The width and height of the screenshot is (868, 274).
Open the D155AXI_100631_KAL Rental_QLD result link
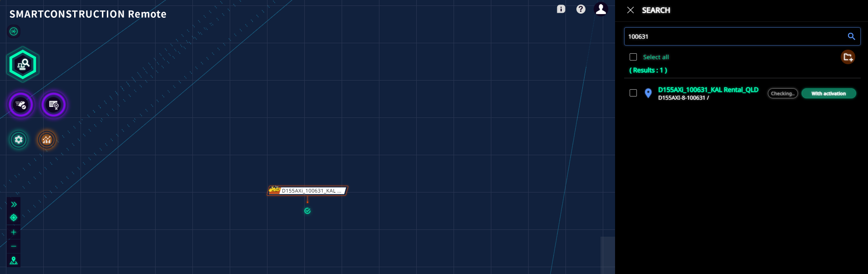[708, 90]
